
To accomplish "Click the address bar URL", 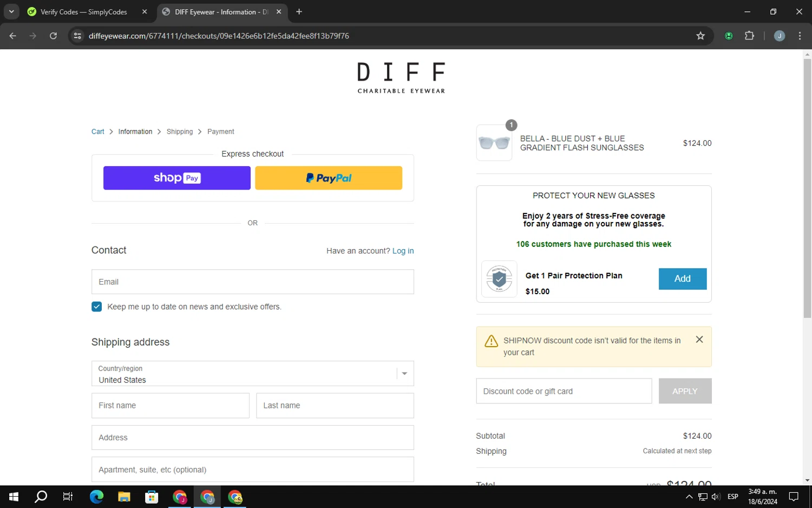I will [219, 36].
